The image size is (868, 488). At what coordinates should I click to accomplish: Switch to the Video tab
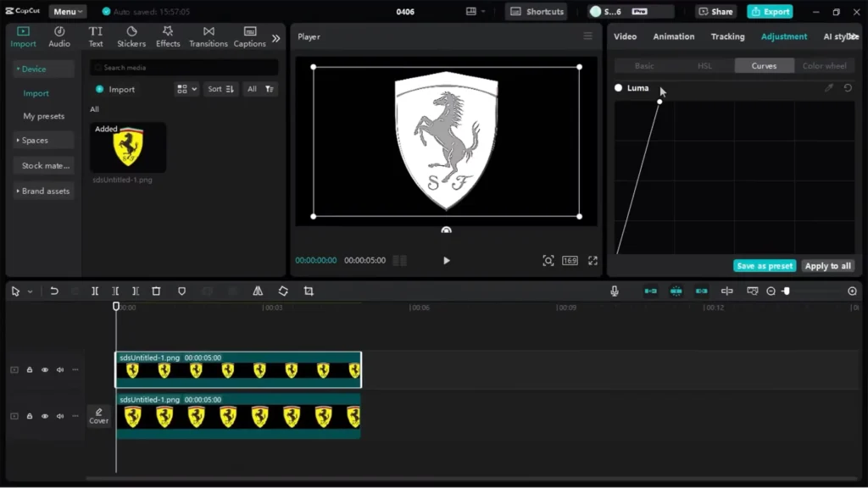pos(625,36)
